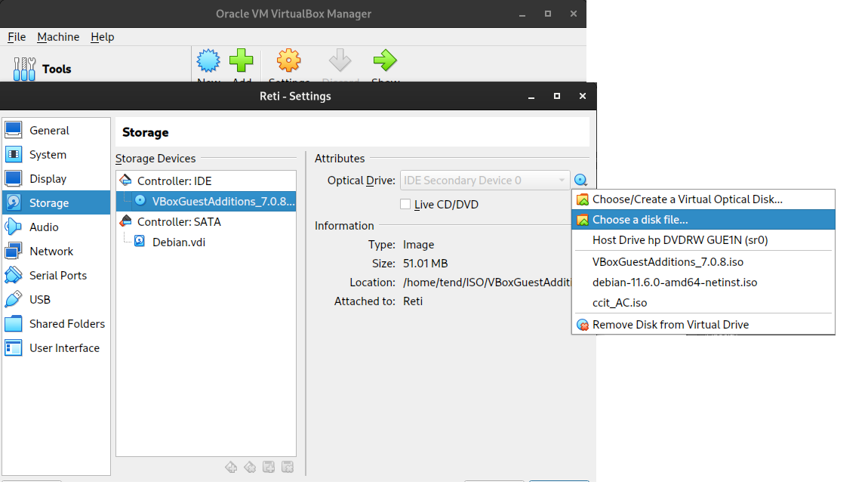Pick Host Drive hp DVDRW GUE1N (sr0)

(x=703, y=240)
